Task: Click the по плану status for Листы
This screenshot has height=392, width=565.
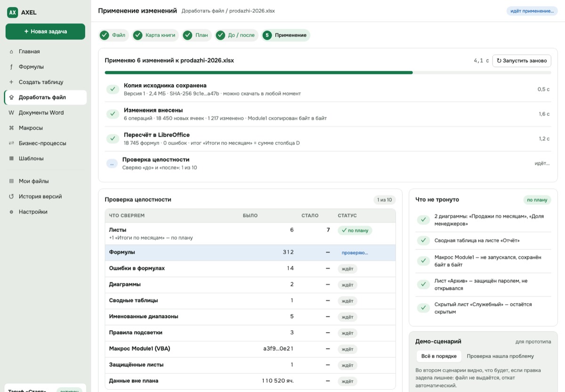Action: click(x=355, y=231)
